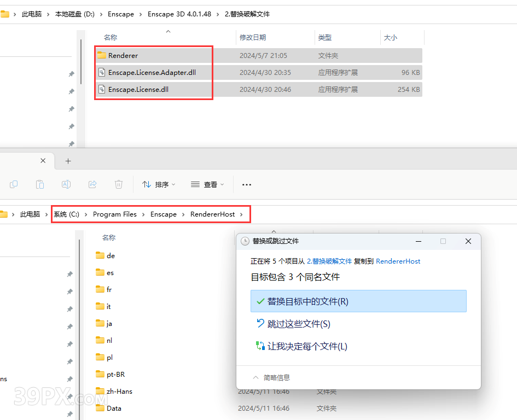Open the three-dot more options menu
The height and width of the screenshot is (420, 517).
[247, 184]
